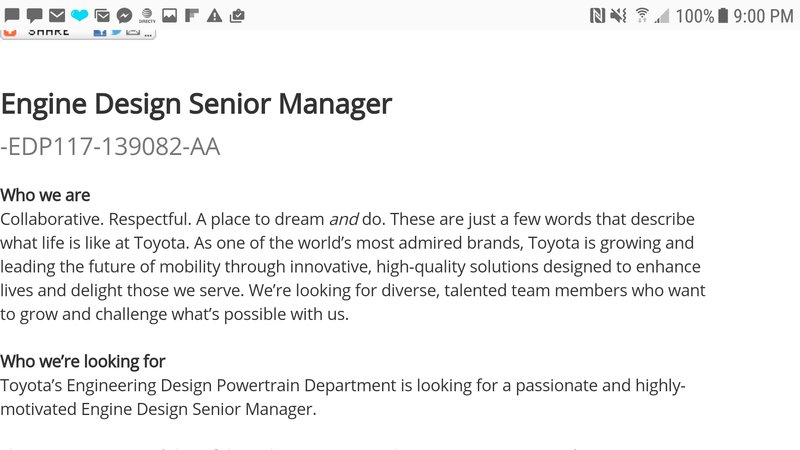Tap the Facebook Messenger notification icon

click(x=124, y=16)
